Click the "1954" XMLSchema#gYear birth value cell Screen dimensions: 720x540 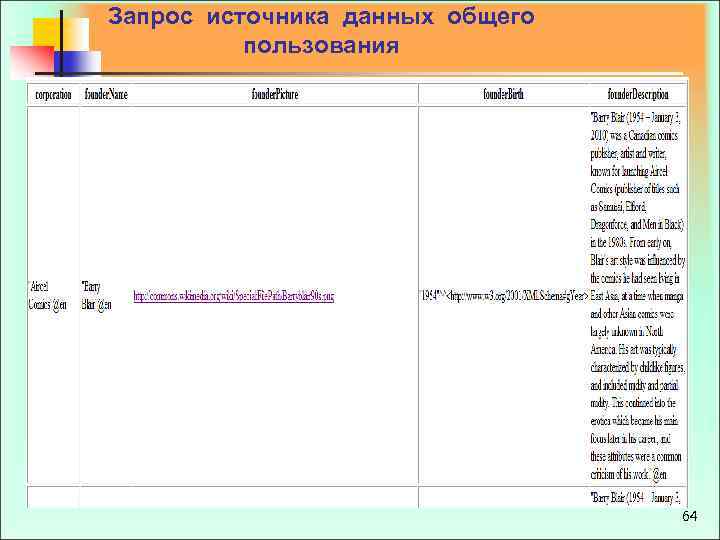504,296
